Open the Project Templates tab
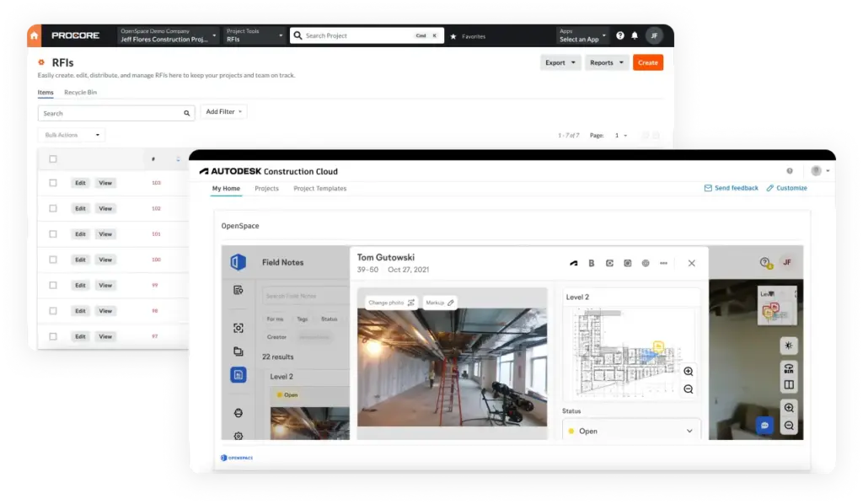The height and width of the screenshot is (504, 863). click(x=319, y=189)
